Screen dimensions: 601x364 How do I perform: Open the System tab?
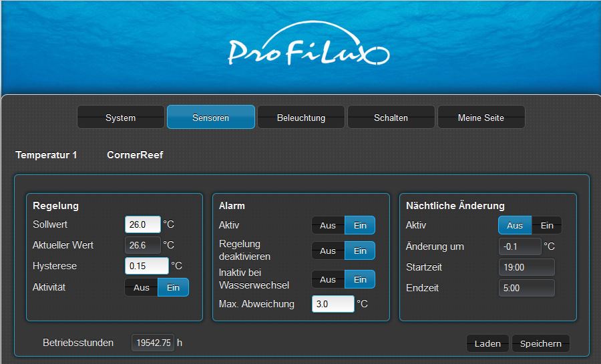(120, 118)
